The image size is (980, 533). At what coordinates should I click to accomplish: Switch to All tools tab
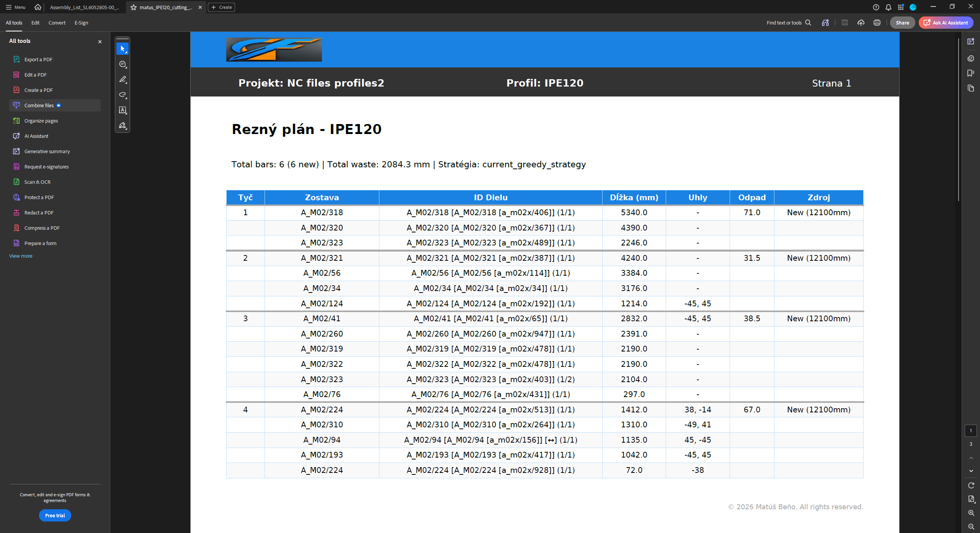pos(14,23)
